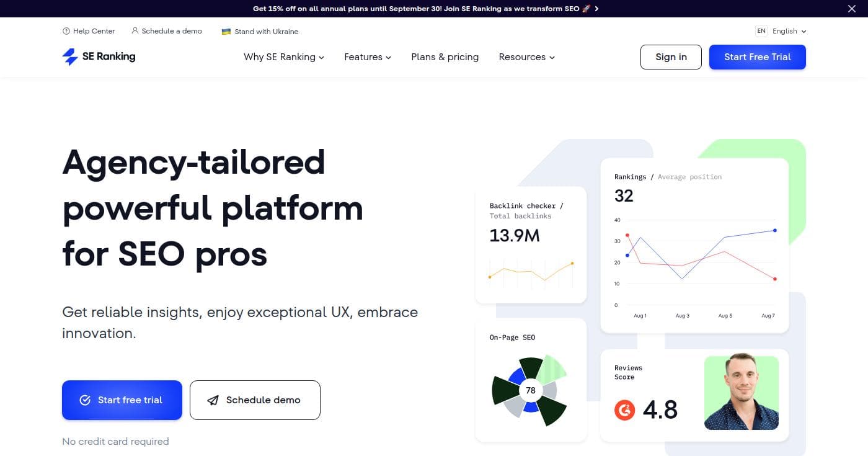The image size is (868, 456).
Task: Click the person icon beside Schedule a demo
Action: coord(135,31)
